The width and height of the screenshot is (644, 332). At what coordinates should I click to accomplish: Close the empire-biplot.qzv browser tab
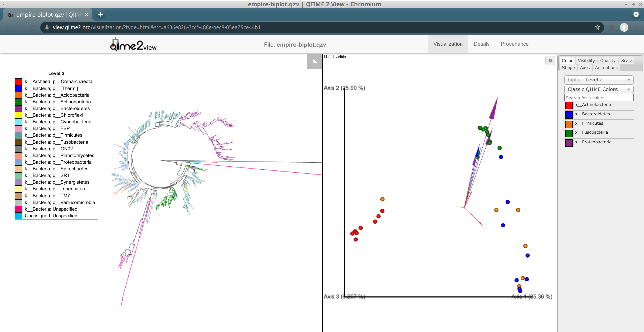coord(86,14)
